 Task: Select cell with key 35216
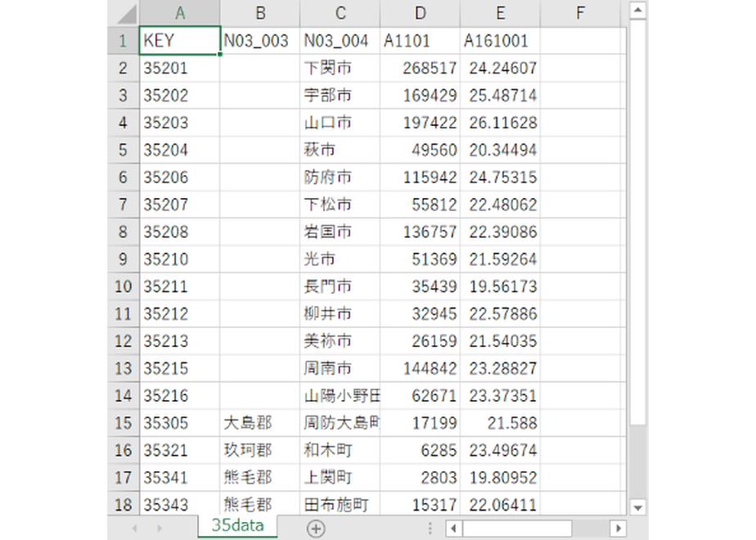(x=179, y=395)
